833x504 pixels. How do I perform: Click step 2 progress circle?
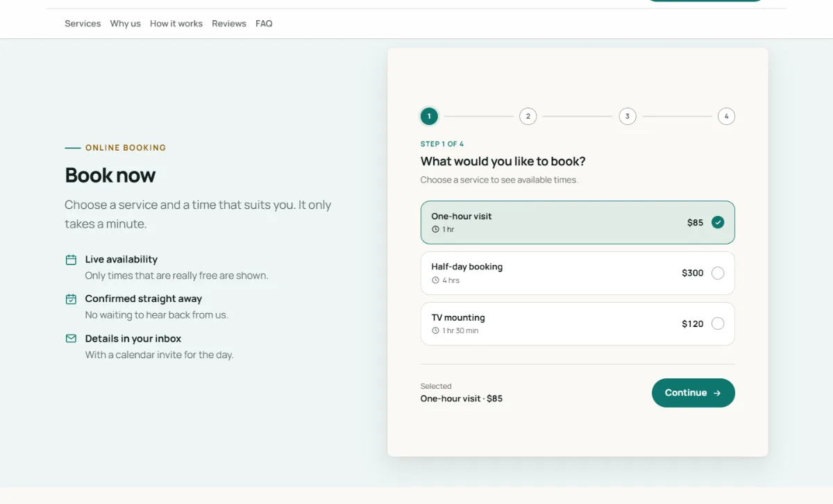528,117
